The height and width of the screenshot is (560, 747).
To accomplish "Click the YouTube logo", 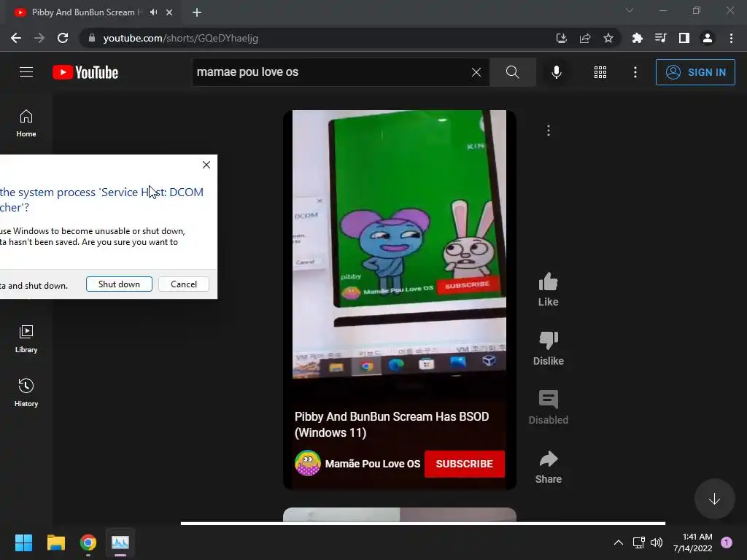I will coord(85,72).
